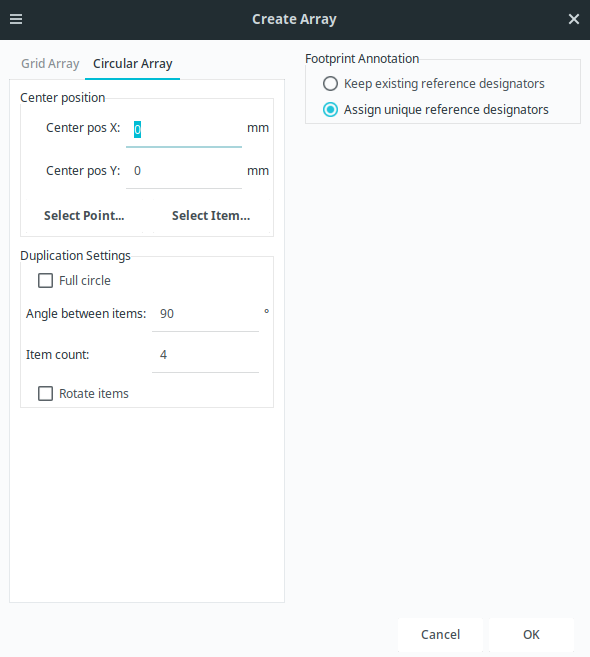The height and width of the screenshot is (657, 590).
Task: Enable the Full circle checkbox
Action: coord(45,280)
